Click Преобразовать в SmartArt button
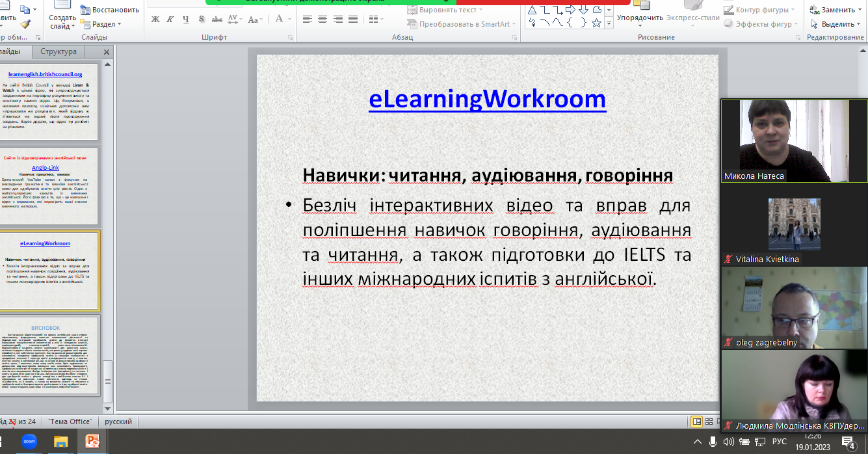The image size is (868, 454). point(461,24)
